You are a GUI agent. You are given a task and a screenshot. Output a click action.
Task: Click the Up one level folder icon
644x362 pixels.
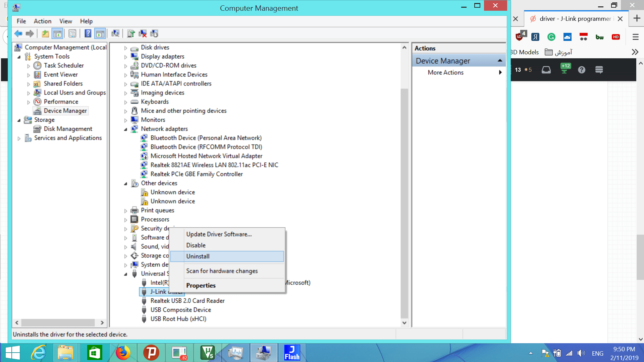tap(45, 34)
